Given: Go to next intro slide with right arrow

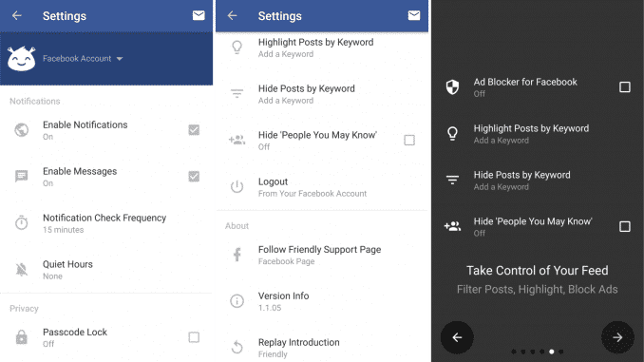Looking at the screenshot, I should pyautogui.click(x=617, y=337).
